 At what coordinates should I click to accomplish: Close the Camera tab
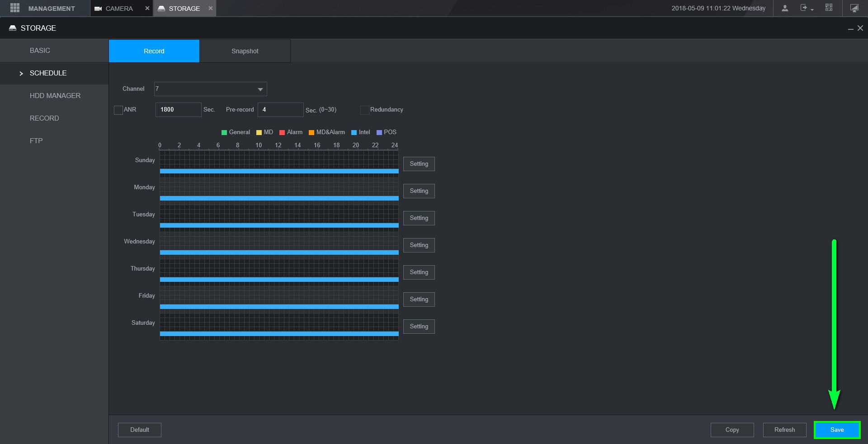pyautogui.click(x=147, y=8)
